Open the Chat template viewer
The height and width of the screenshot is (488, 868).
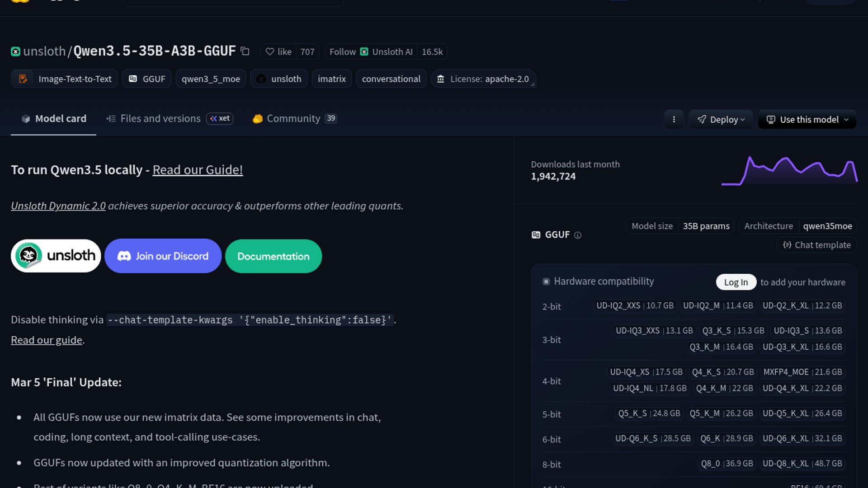click(816, 245)
